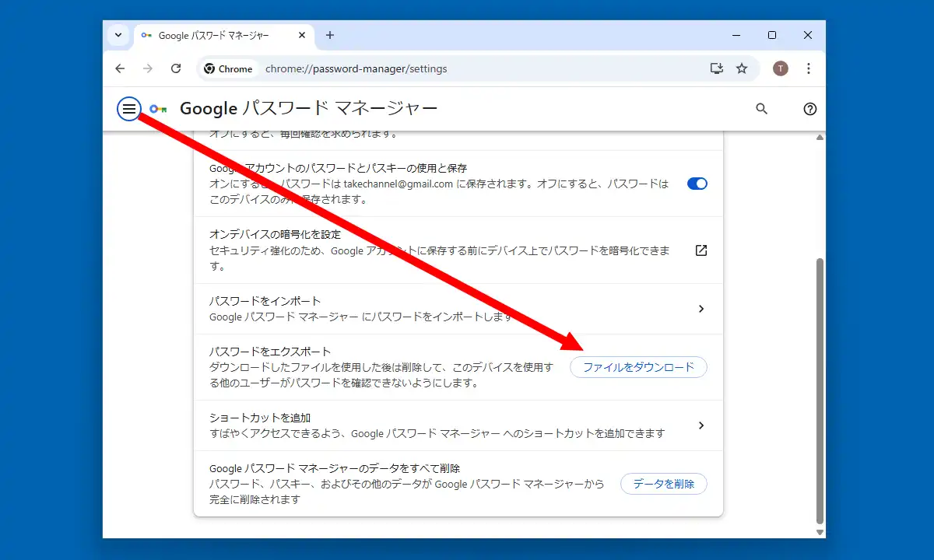
Task: Reload the page with the refresh icon
Action: 176,68
